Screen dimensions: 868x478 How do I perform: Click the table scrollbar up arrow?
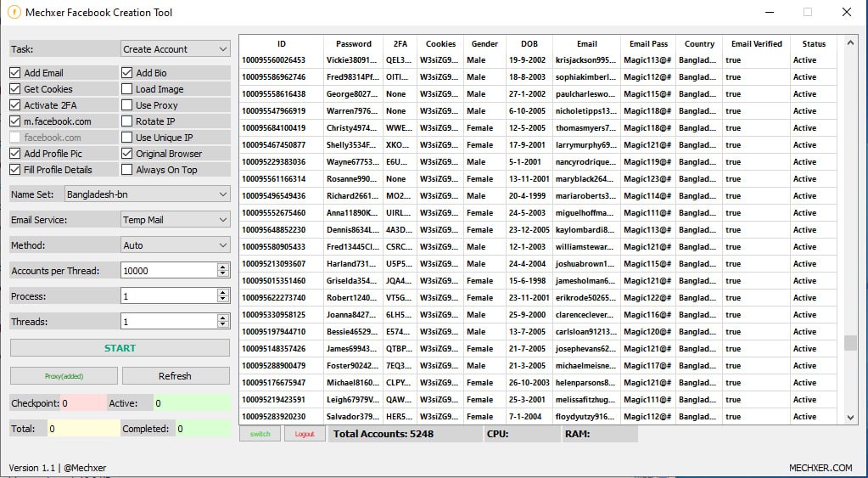tap(850, 42)
